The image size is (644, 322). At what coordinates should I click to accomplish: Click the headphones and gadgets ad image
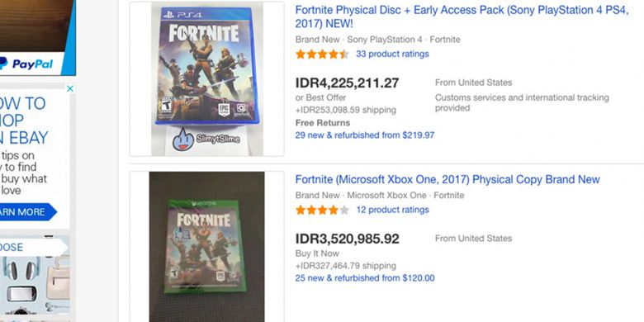click(x=35, y=284)
